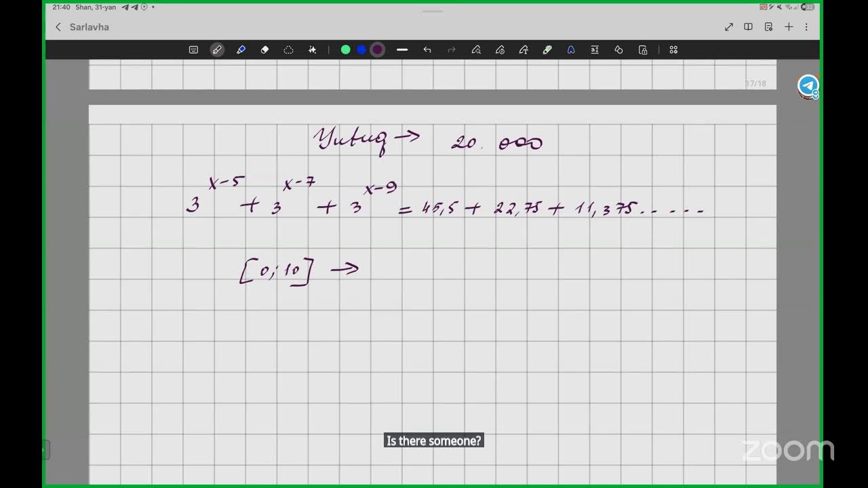
Task: Select the green marker style tool
Action: click(547, 49)
